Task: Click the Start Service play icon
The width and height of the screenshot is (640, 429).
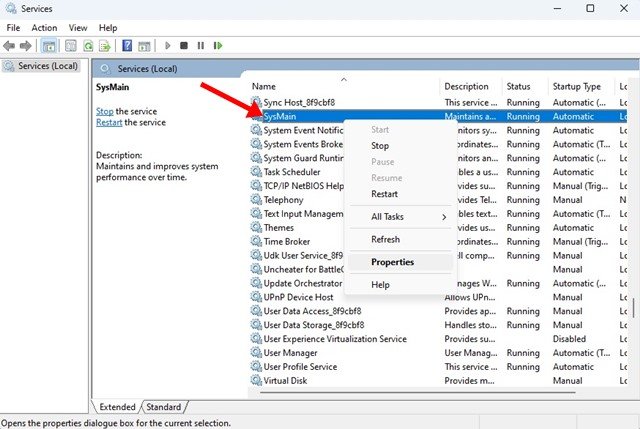Action: coord(167,45)
